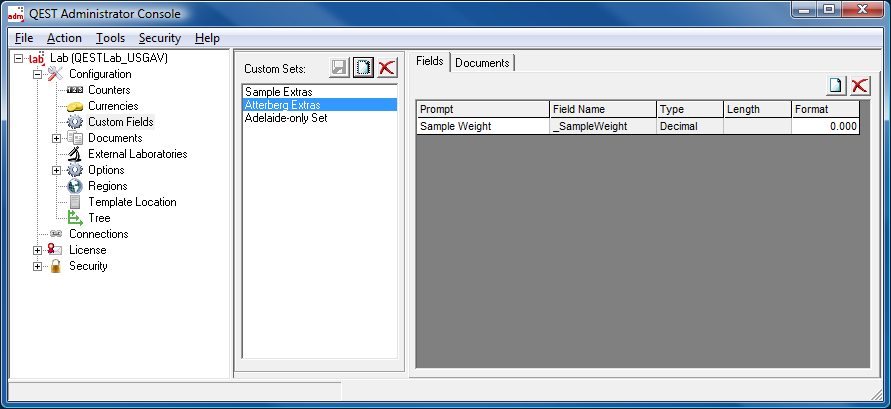This screenshot has height=409, width=891.
Task: Switch to the Documents tab
Action: (482, 63)
